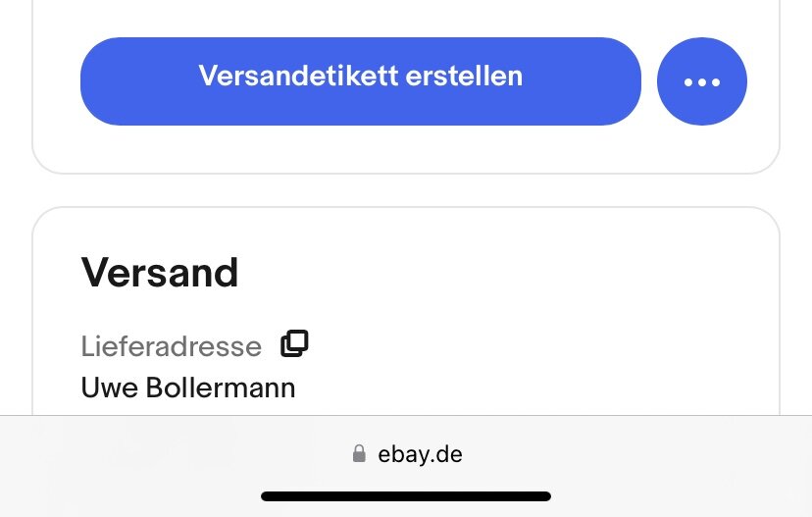Copy the Lieferadresse with the copy icon
The image size is (812, 517).
click(294, 343)
